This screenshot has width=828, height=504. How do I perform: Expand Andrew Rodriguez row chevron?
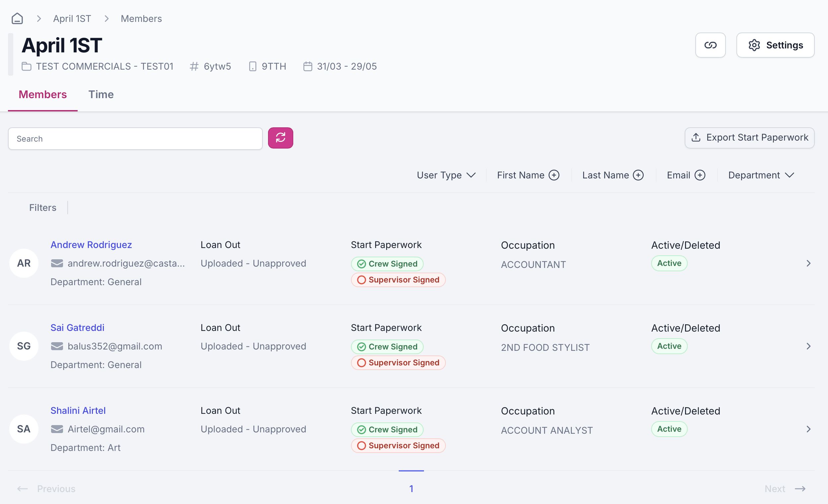(808, 263)
